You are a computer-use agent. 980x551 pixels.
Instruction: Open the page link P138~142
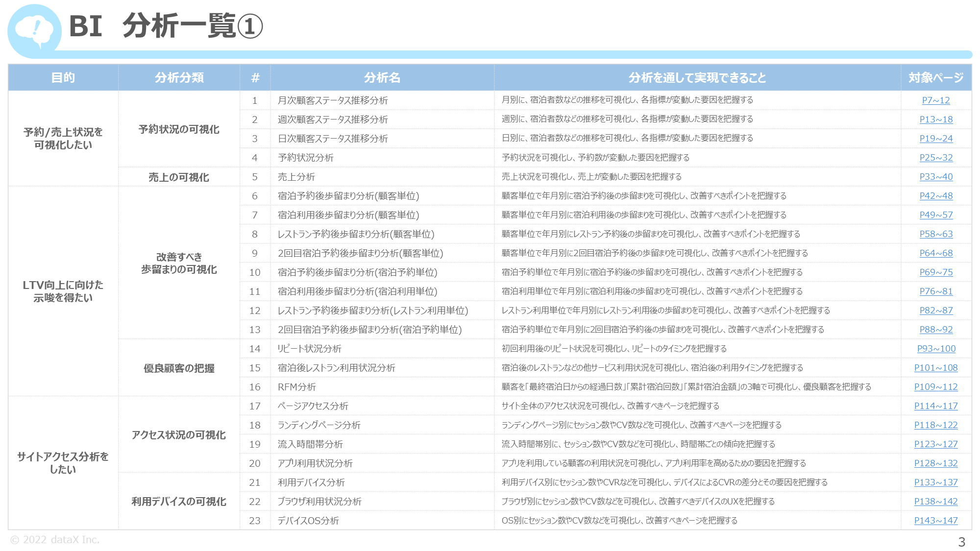pos(936,502)
